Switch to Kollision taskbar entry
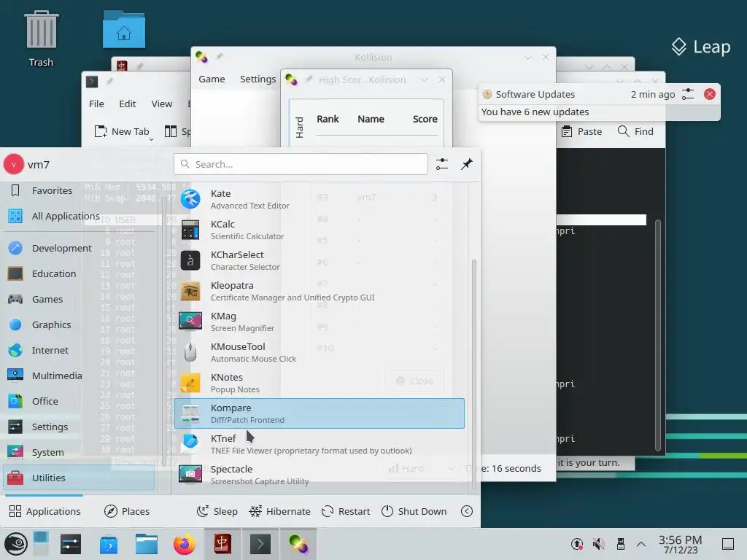Screen dimensions: 747x560 [x=298, y=544]
